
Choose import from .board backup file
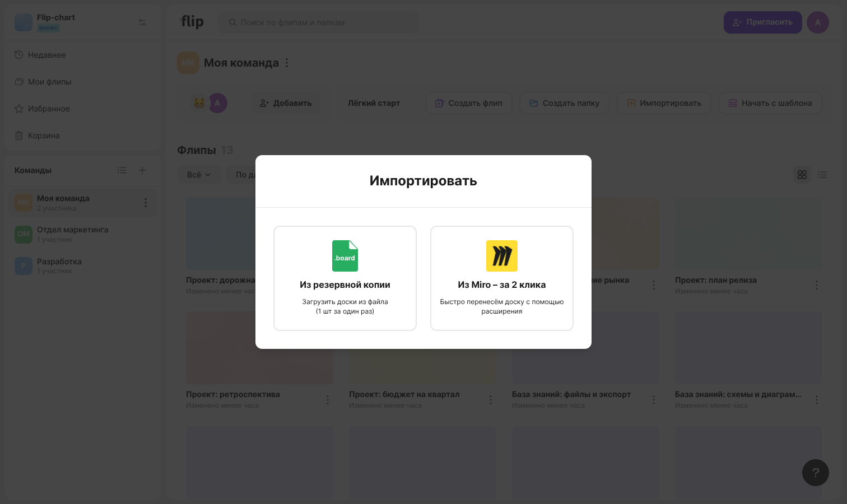pos(345,278)
